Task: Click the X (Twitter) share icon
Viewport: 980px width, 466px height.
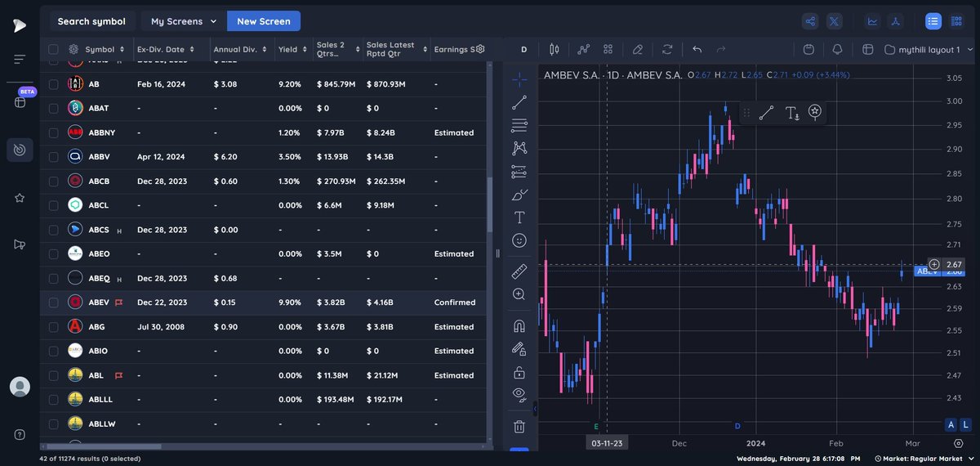Action: tap(834, 21)
